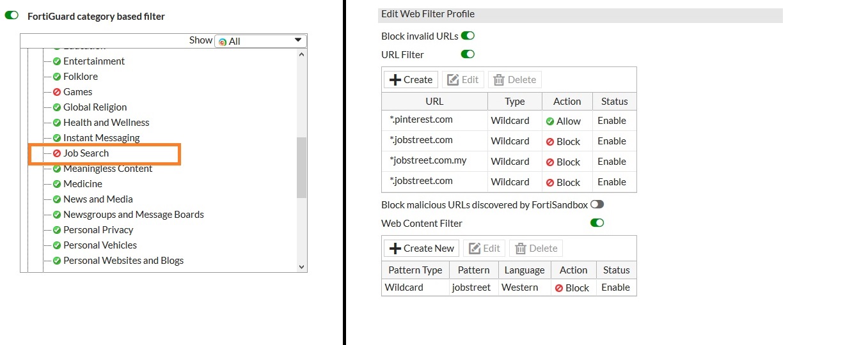Click the block icon in the jobstreet.com.my row

click(x=549, y=162)
